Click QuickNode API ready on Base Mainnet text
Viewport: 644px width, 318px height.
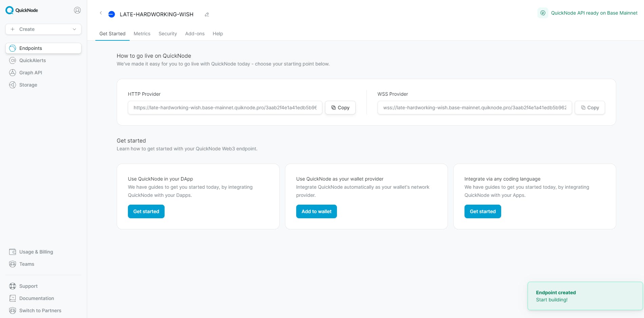pyautogui.click(x=594, y=13)
